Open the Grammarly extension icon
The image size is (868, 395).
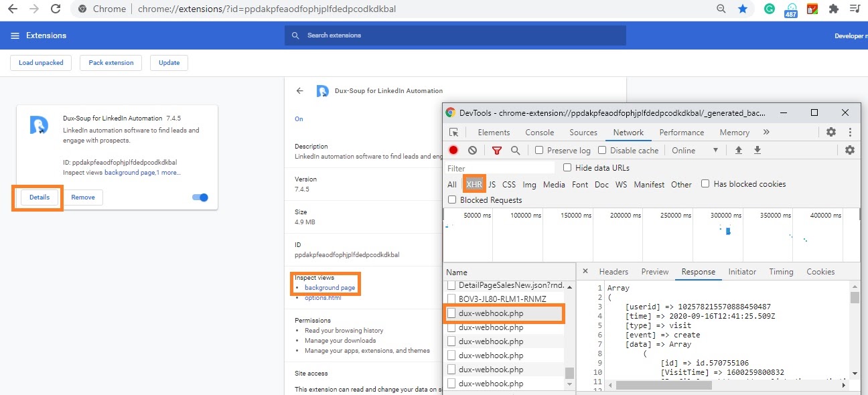(x=770, y=9)
